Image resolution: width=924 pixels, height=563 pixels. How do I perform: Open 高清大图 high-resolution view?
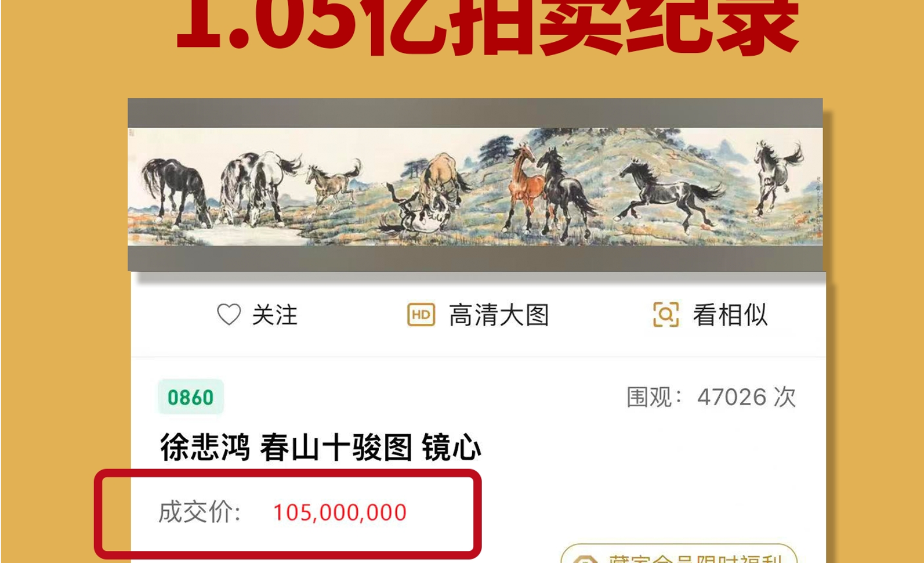click(499, 315)
